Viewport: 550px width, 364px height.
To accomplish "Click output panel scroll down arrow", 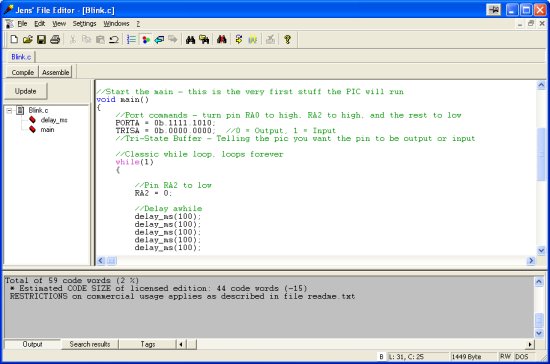I will (x=539, y=333).
